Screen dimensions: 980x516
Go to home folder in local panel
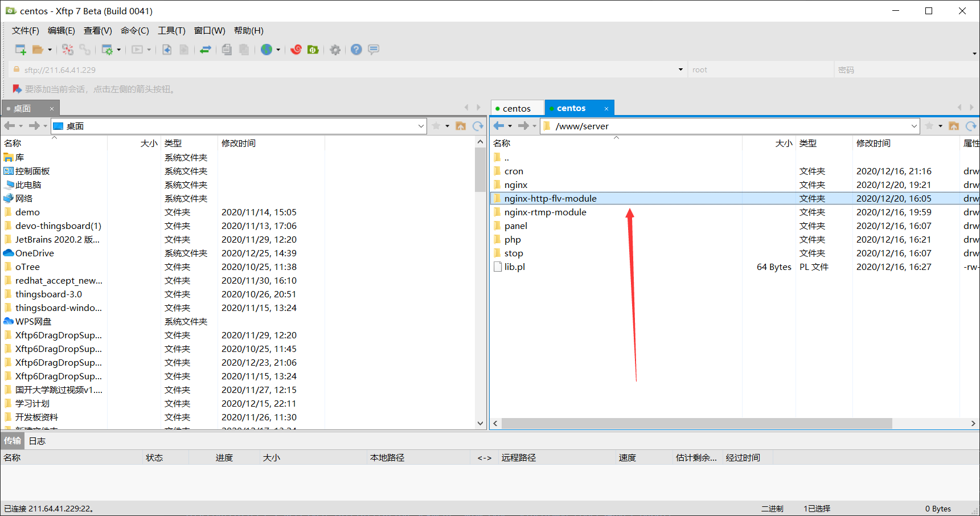(461, 126)
